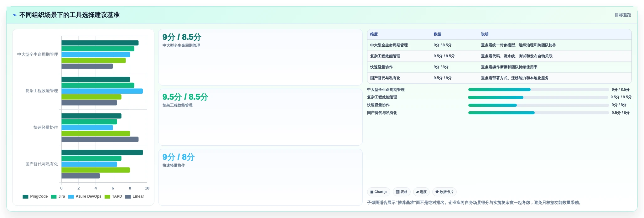Click the chart axis label 复杂工程效能管理
This screenshot has width=644, height=218.
coord(42,91)
